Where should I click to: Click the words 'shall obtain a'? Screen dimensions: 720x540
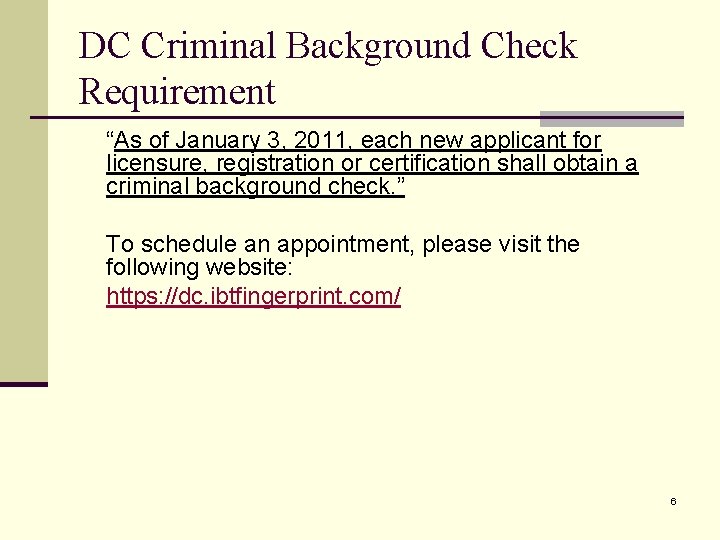coord(568,163)
